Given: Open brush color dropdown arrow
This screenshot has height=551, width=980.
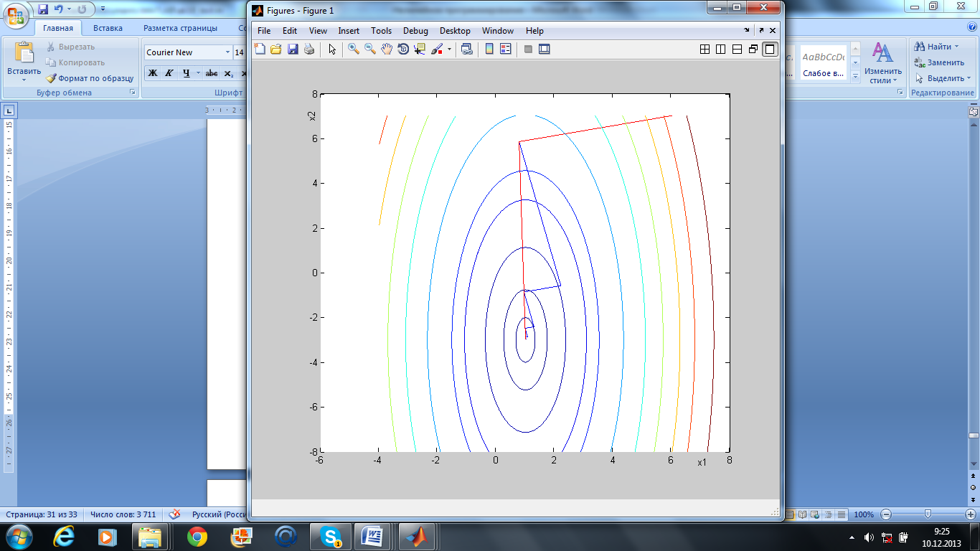Looking at the screenshot, I should coord(449,49).
